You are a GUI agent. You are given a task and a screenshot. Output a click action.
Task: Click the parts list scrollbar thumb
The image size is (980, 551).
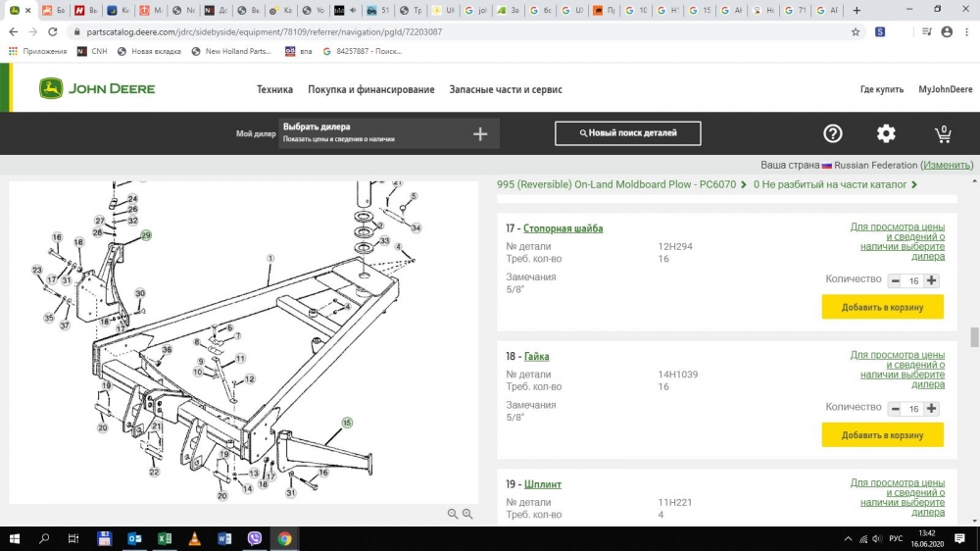tap(974, 336)
